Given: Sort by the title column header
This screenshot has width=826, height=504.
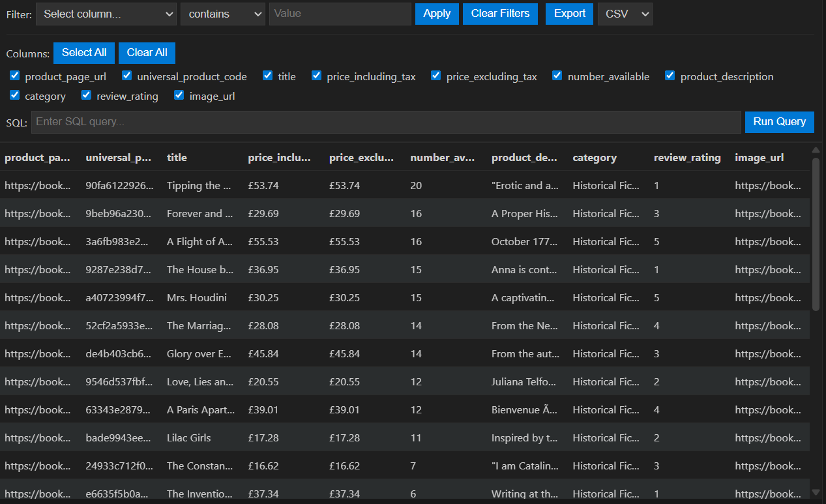Looking at the screenshot, I should pos(177,157).
